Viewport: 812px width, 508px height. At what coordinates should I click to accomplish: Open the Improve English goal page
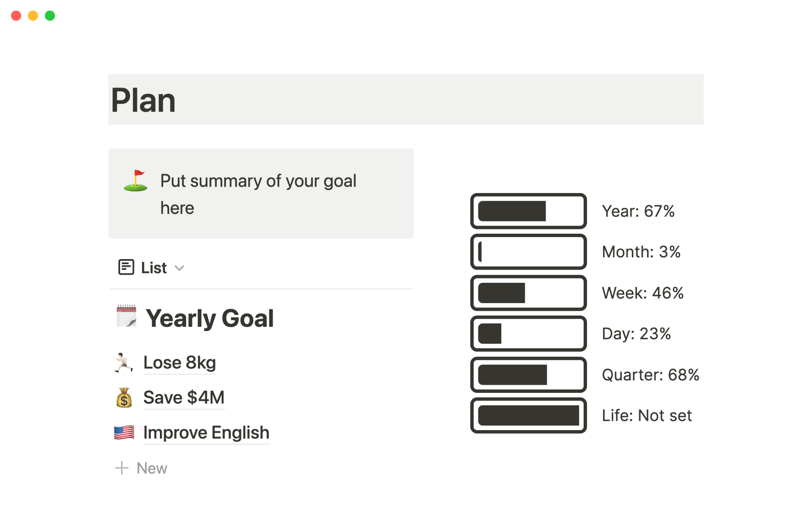tap(206, 433)
